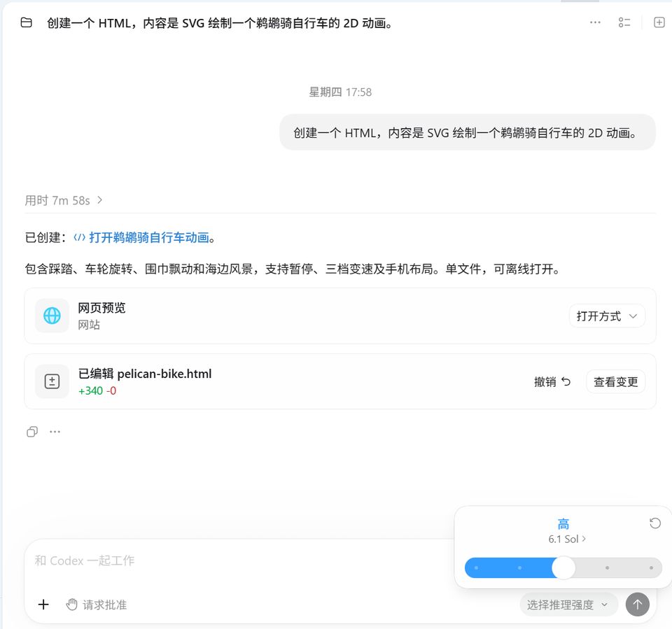Expand the 用时 7m 58s details

(x=64, y=200)
